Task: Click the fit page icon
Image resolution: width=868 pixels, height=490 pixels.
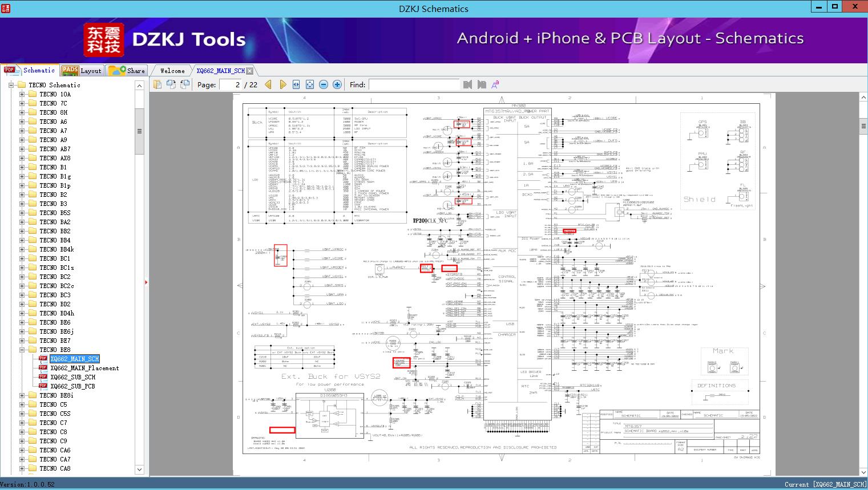Action: [x=310, y=84]
